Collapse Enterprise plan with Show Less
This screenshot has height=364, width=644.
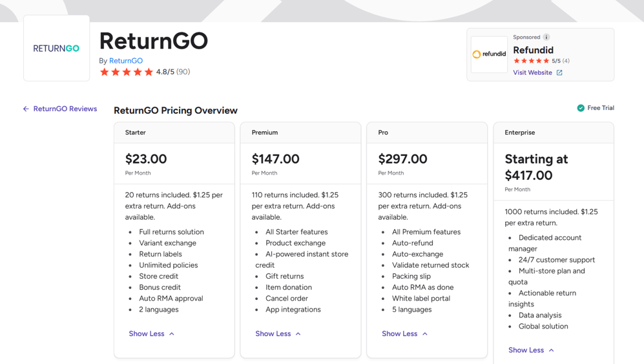pyautogui.click(x=531, y=350)
